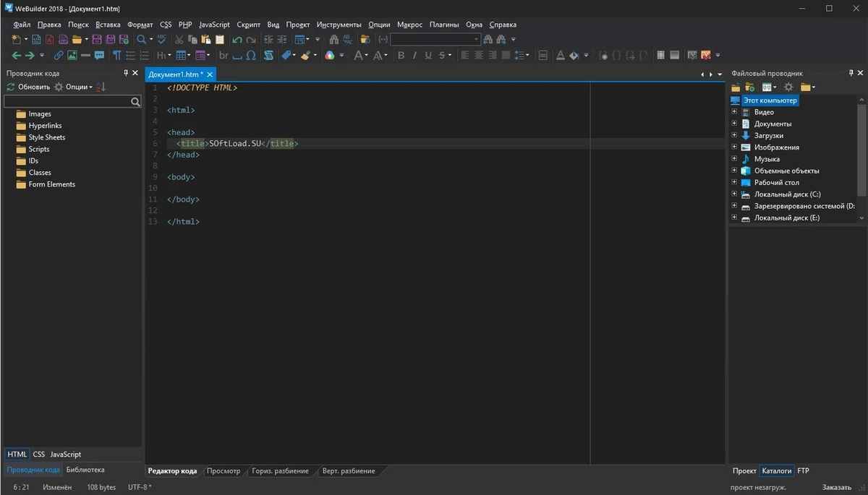
Task: Select the Style Sheets folder
Action: pyautogui.click(x=47, y=137)
